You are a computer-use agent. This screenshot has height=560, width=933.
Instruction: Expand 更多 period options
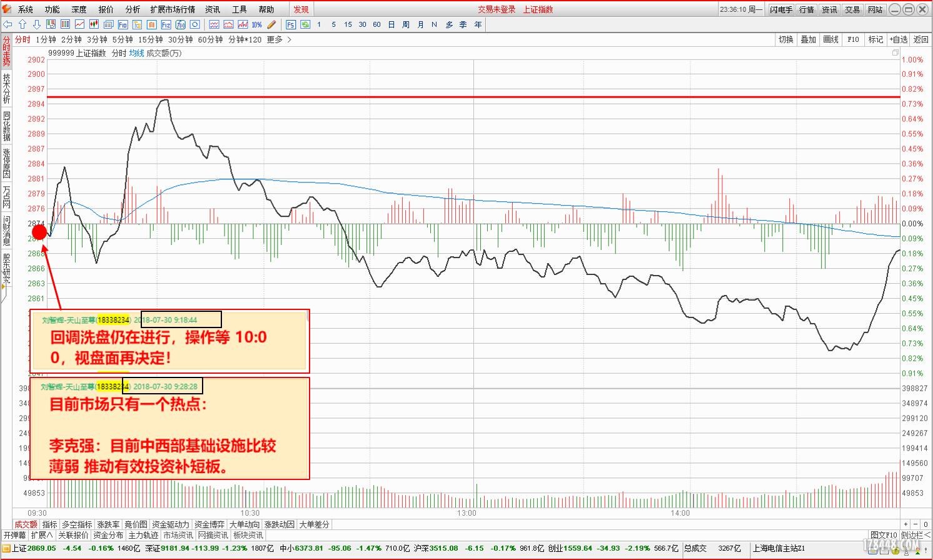(280, 39)
